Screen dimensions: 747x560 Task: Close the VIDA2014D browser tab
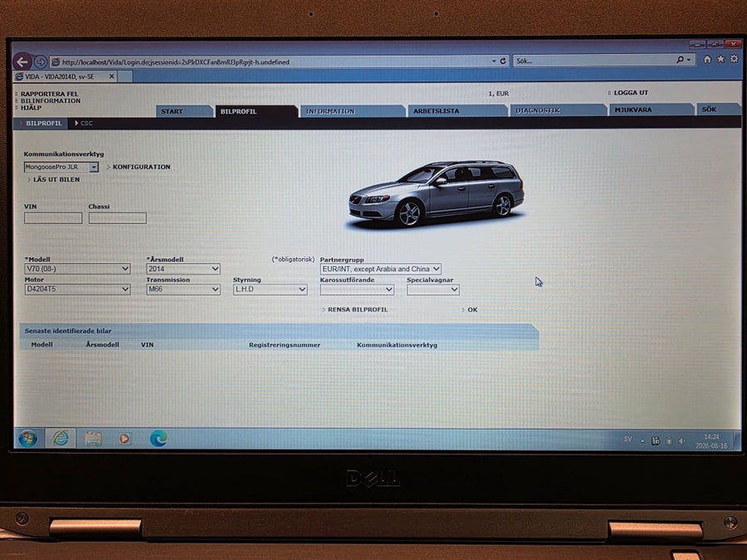[x=111, y=76]
